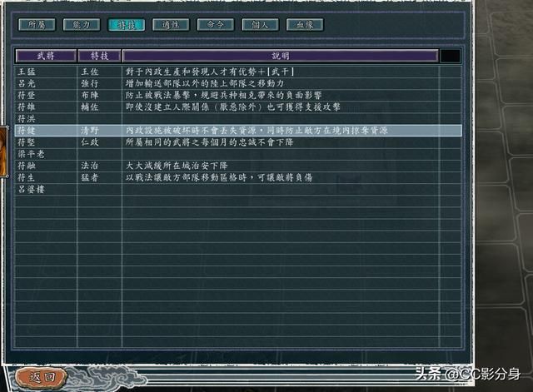Click the 清野 skill cell
533x392 pixels.
point(90,131)
